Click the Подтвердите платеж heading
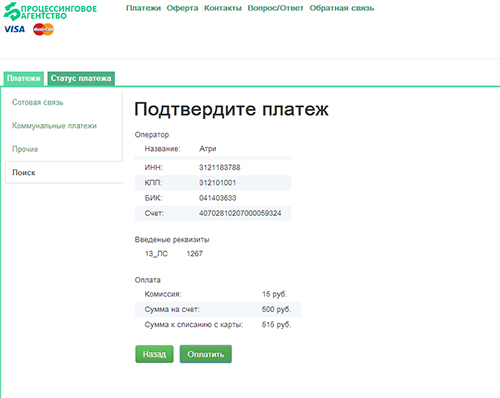Viewport: 500px width, 398px height. [231, 109]
